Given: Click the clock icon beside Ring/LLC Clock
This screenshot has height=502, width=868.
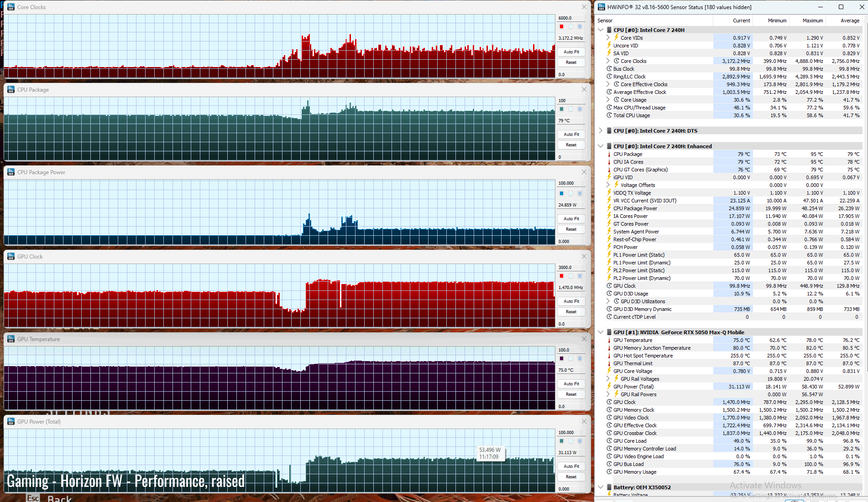Looking at the screenshot, I should 609,76.
